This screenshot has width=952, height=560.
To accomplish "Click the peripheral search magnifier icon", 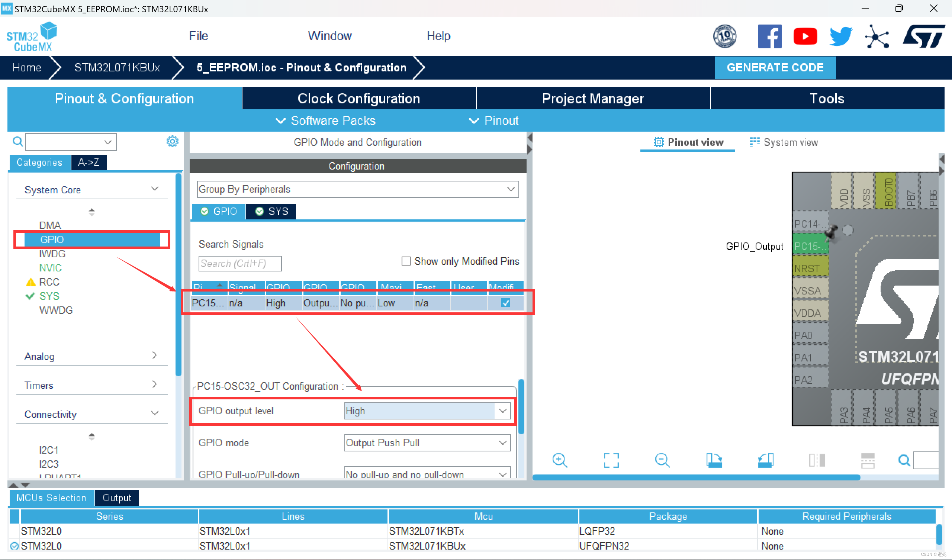I will click(x=17, y=142).
